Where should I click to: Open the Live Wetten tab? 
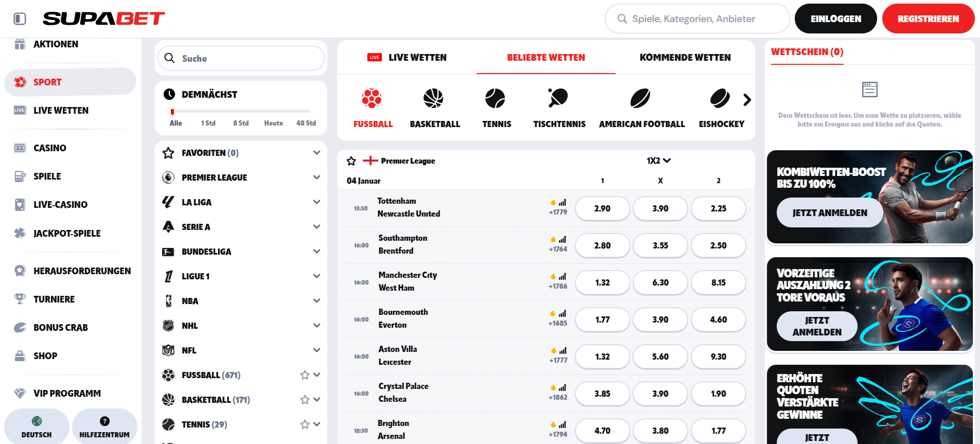(x=407, y=58)
